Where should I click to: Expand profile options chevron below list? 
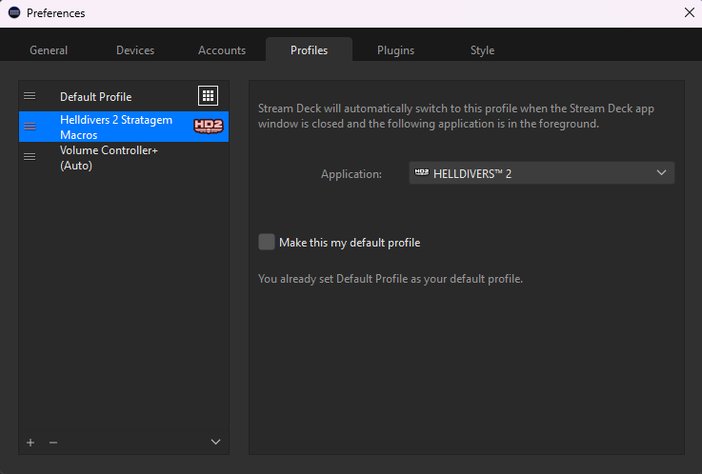215,442
